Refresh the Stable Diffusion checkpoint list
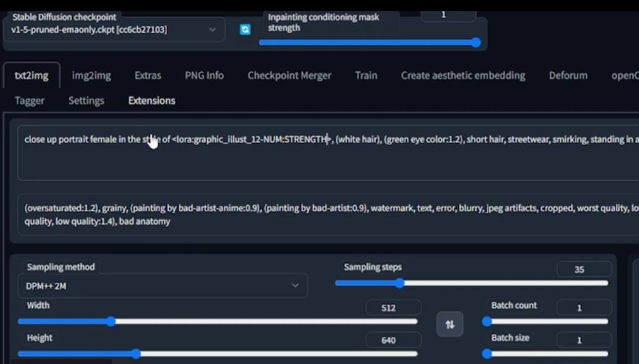This screenshot has height=364, width=639. pos(245,29)
